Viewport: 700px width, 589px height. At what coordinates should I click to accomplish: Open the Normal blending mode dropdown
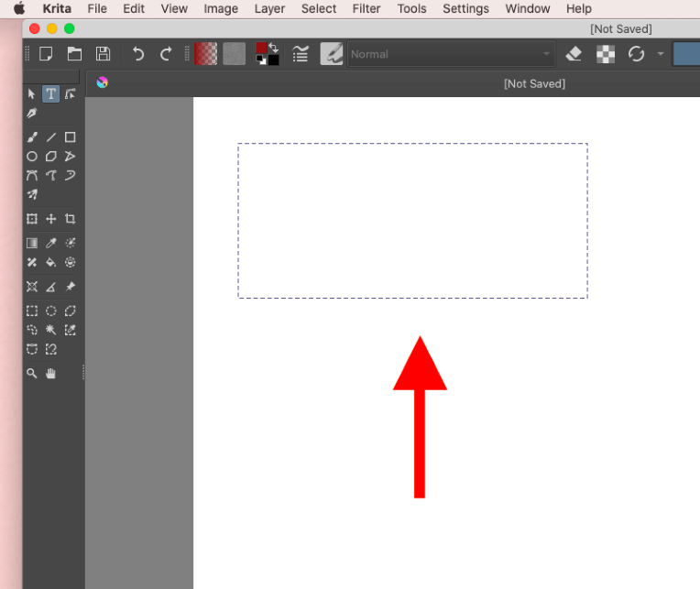pos(452,54)
